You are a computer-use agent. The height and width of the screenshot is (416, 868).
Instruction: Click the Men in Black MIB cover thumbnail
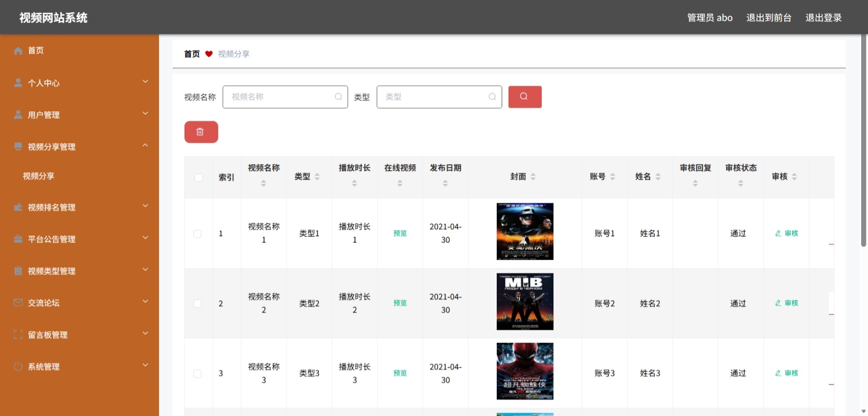click(525, 301)
